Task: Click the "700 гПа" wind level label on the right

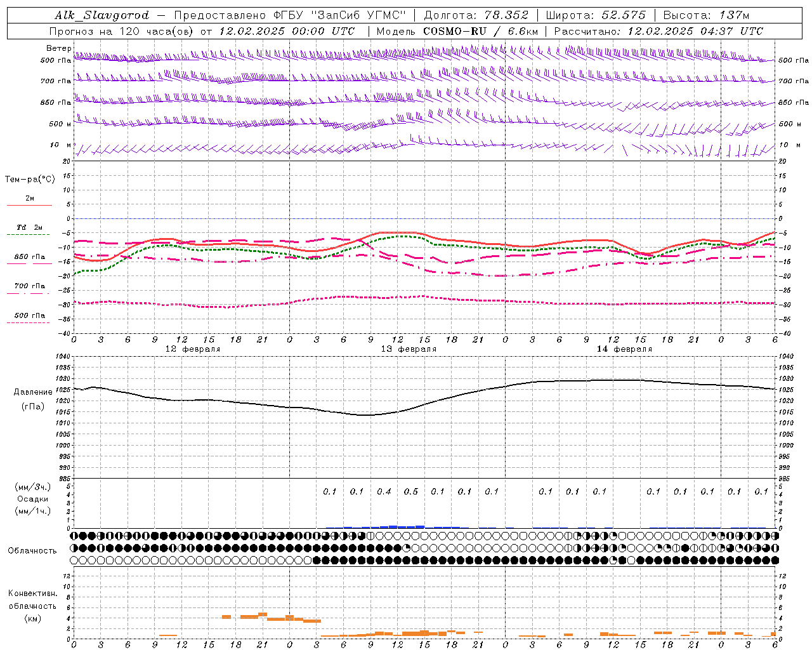Action: 794,81
